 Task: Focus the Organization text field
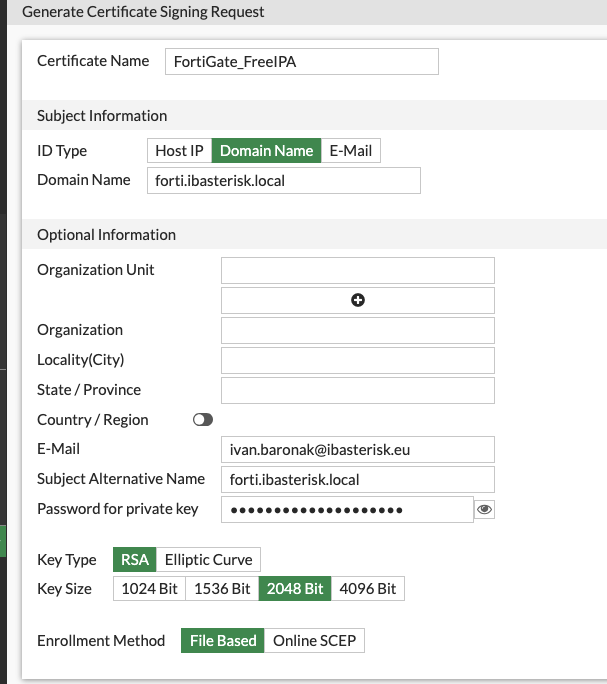pos(358,330)
